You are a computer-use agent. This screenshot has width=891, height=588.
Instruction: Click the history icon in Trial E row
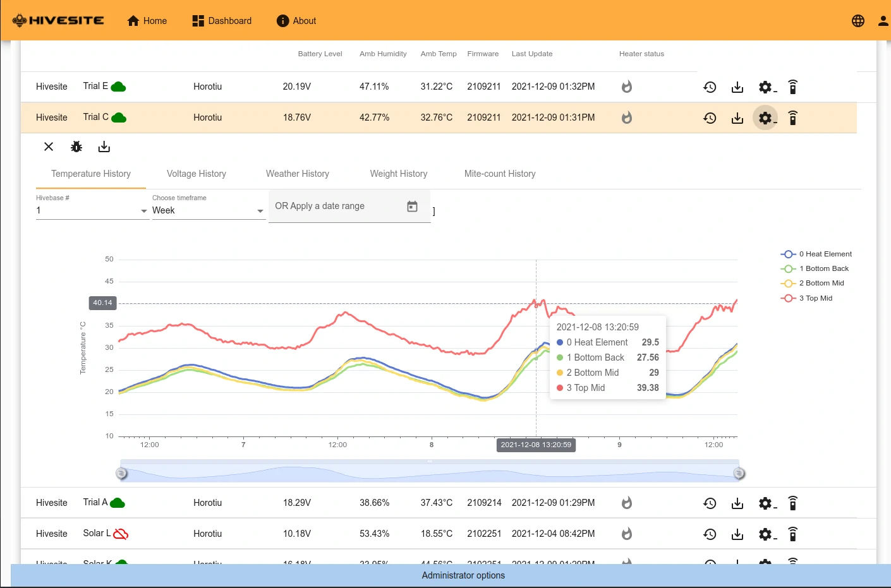(710, 87)
